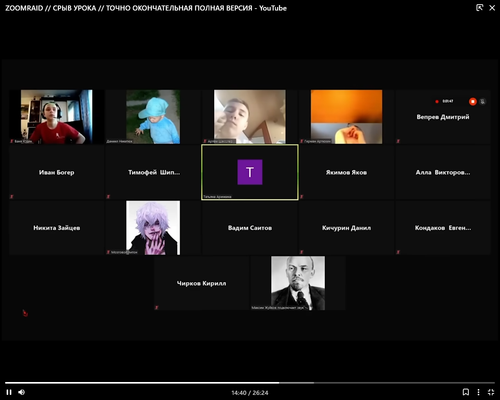Screen dimensions: 500x400
Task: Exit fullscreen using the shrink icon
Action: pyautogui.click(x=491, y=392)
